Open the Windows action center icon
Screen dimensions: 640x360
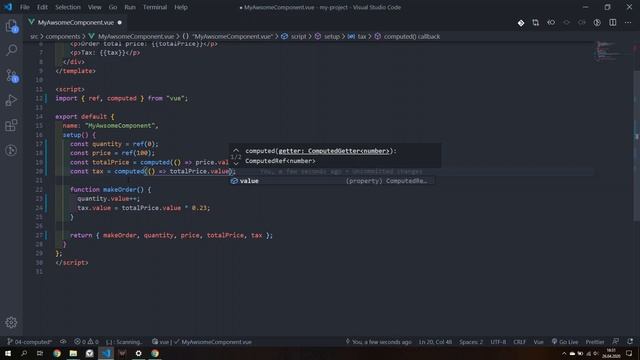click(629, 353)
